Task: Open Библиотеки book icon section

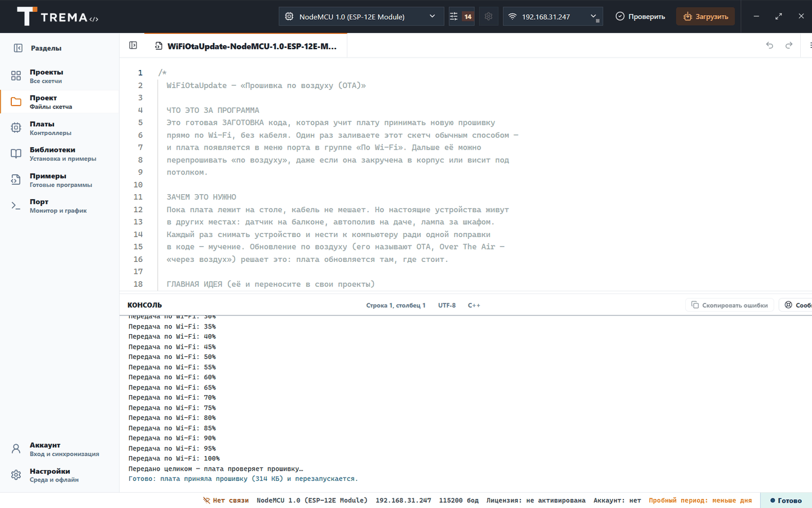Action: [x=59, y=154]
